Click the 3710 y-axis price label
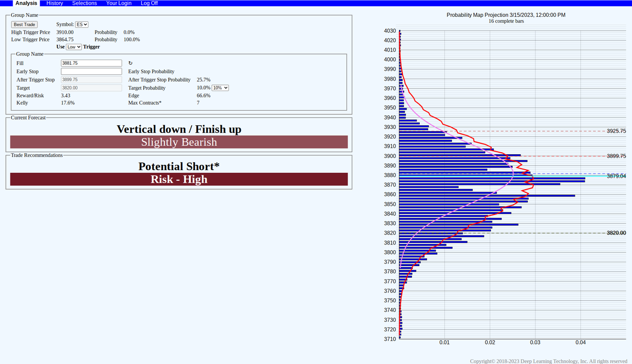 [390, 339]
